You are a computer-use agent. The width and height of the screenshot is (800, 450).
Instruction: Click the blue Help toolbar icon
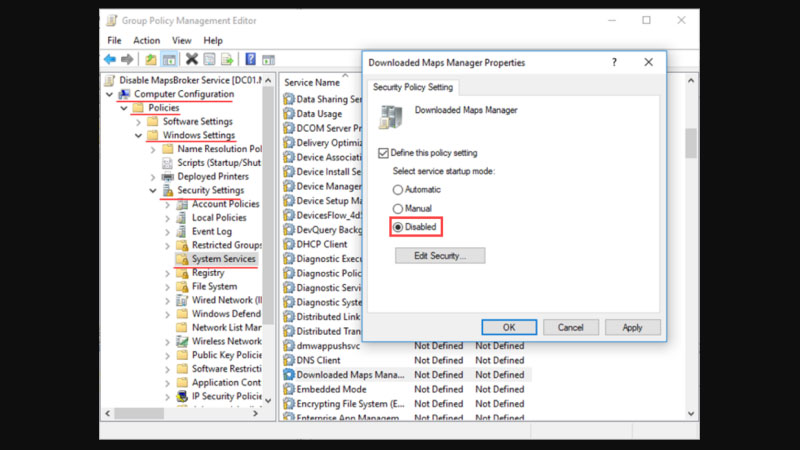click(x=250, y=60)
